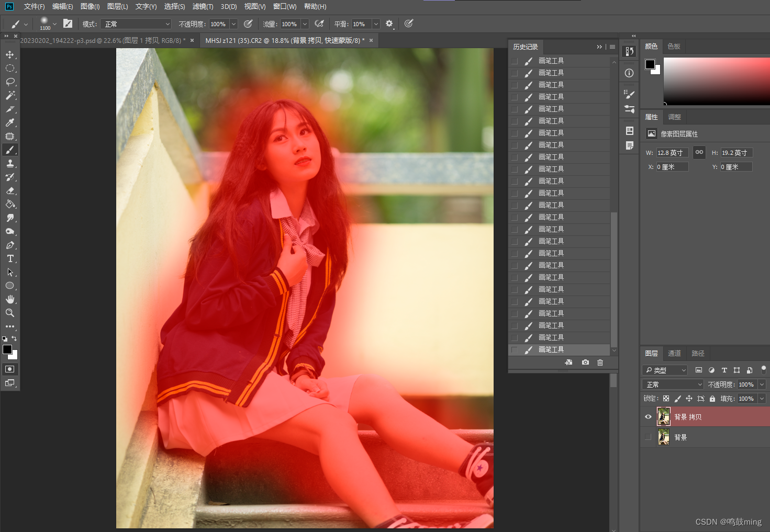Select the Pen tool
This screenshot has width=770, height=532.
point(10,245)
